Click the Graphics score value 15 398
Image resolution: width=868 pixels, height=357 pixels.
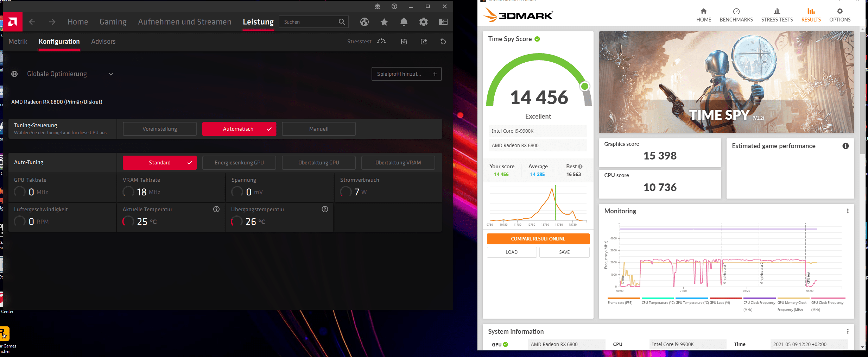[660, 156]
